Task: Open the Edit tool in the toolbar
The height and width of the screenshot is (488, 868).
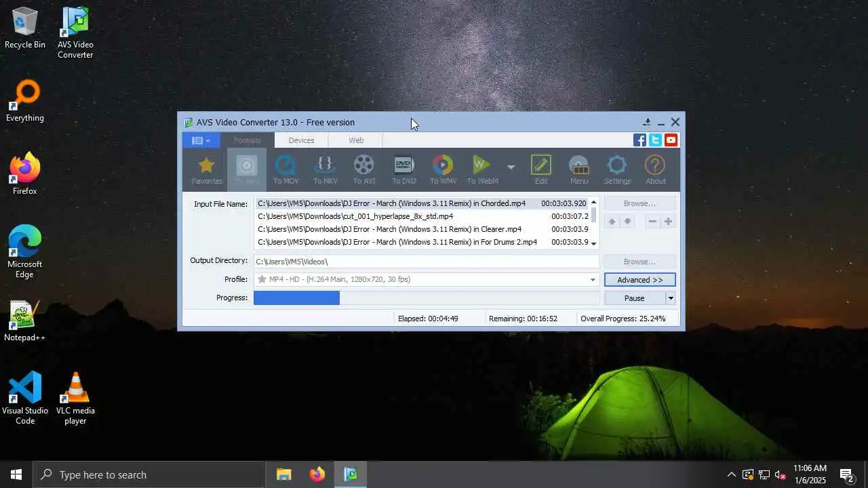Action: coord(540,169)
